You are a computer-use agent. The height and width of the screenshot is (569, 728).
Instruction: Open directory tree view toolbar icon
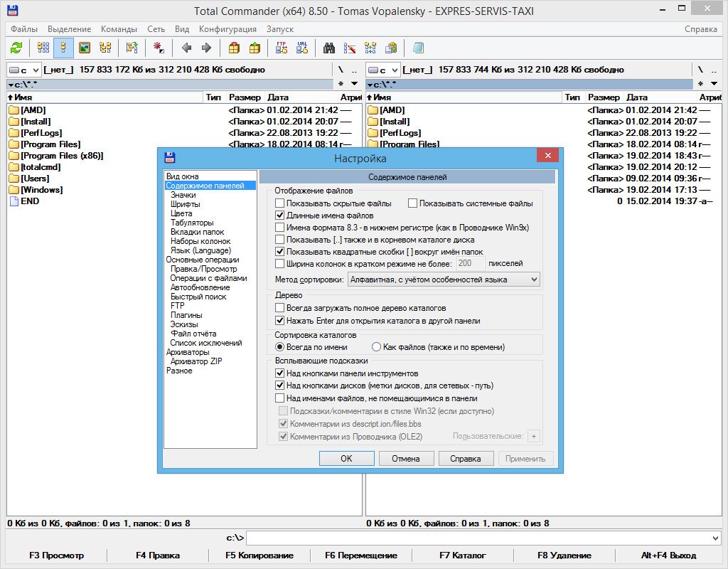105,48
